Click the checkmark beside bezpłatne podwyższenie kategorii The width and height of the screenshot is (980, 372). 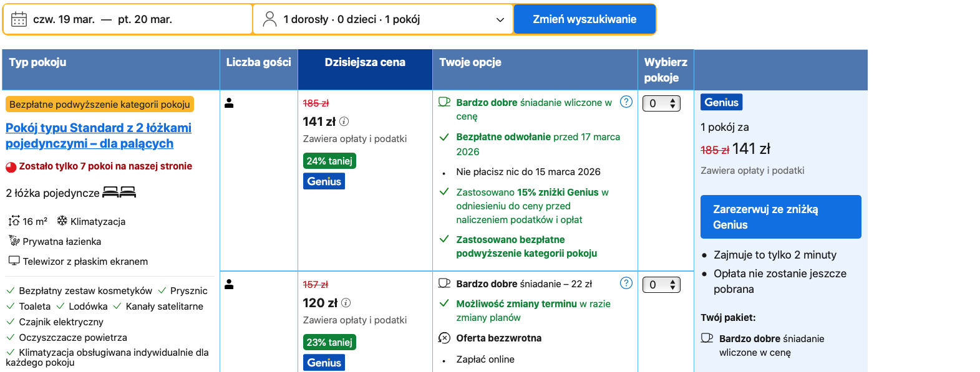[444, 239]
